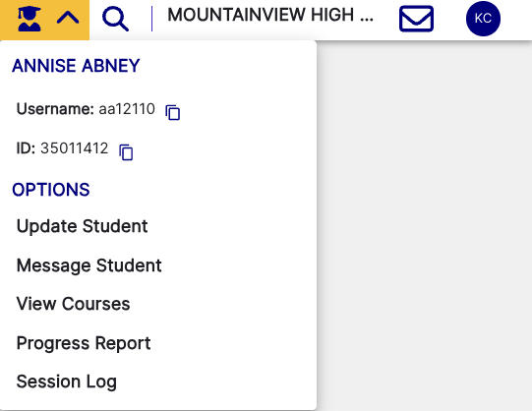Select Update Student option

click(82, 226)
